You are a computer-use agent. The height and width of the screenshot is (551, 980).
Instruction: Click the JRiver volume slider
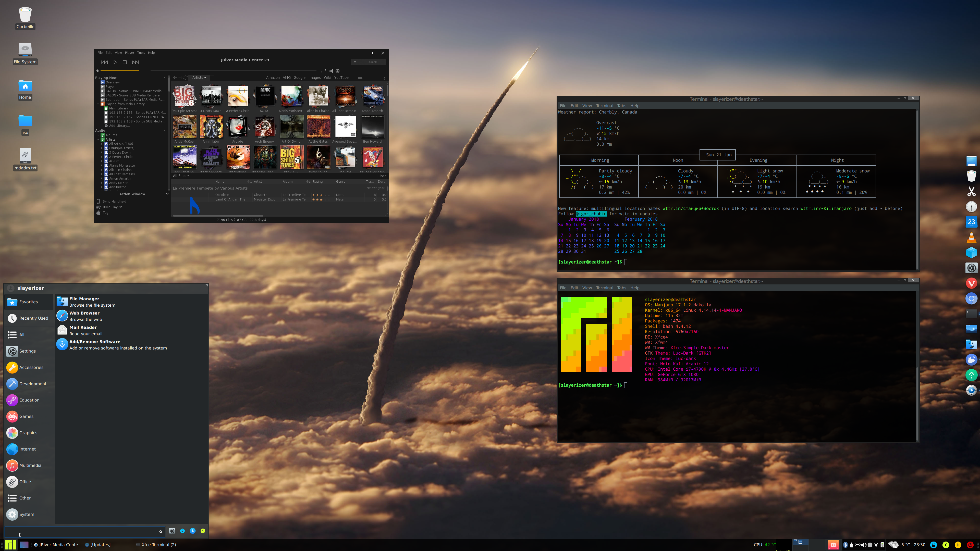tap(120, 71)
